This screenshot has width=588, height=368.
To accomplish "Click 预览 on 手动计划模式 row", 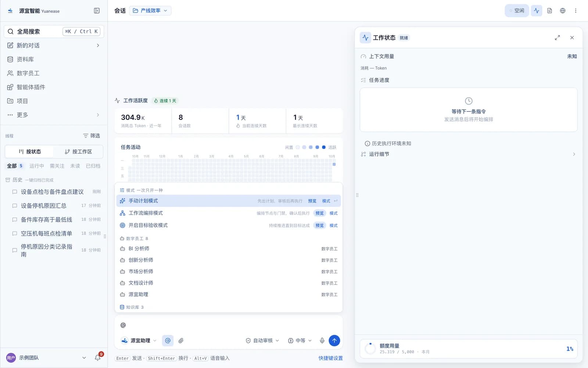I will click(x=312, y=201).
